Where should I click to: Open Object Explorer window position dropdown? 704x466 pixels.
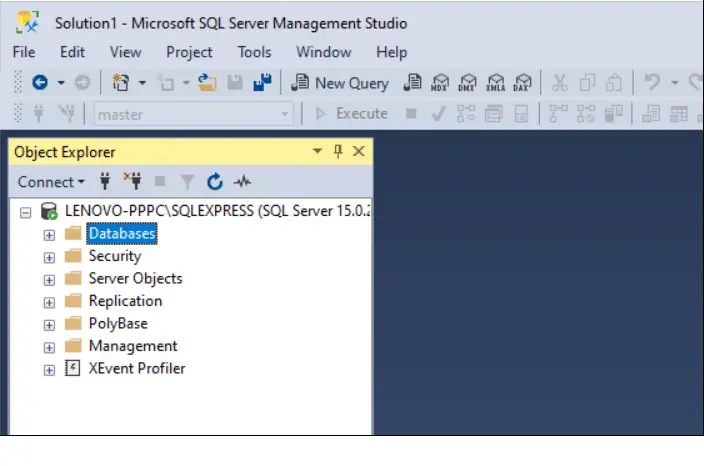[317, 151]
